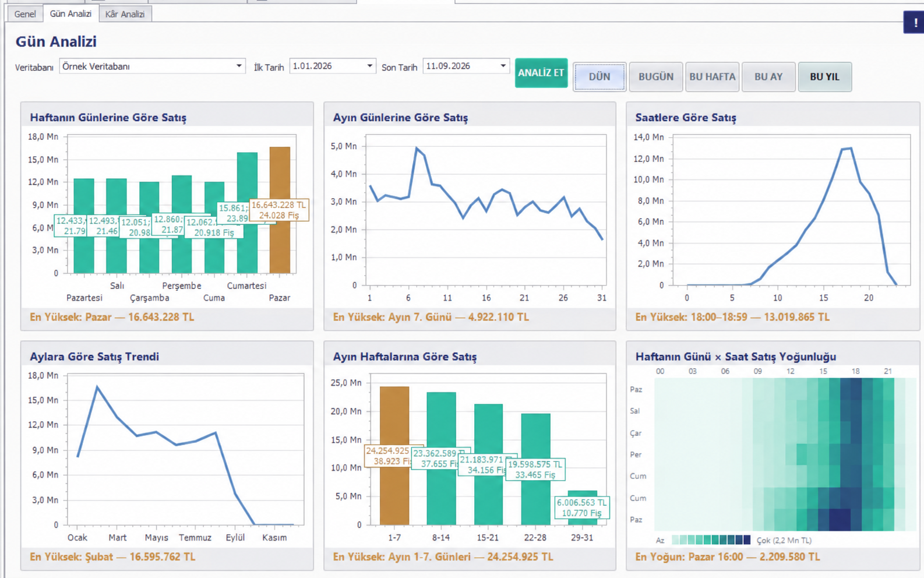This screenshot has width=924, height=578.
Task: Click the orange Pazar bar in weekday chart
Action: click(280, 210)
